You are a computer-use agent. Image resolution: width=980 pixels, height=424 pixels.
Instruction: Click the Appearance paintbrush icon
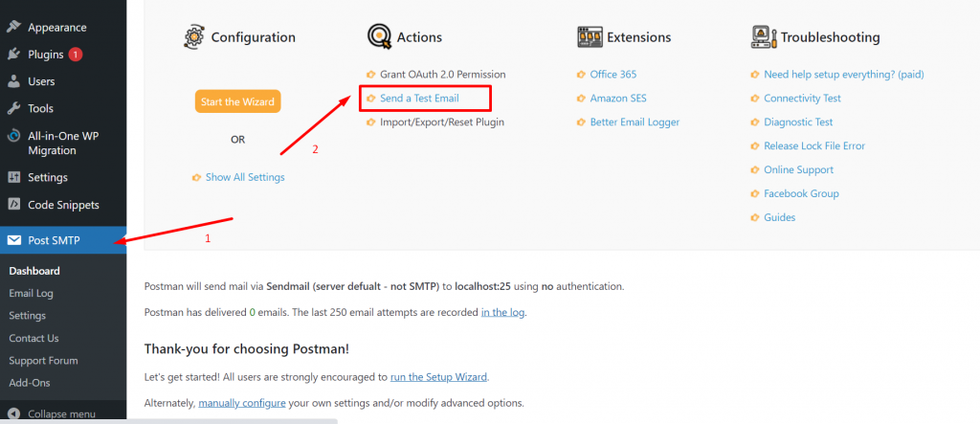(14, 27)
